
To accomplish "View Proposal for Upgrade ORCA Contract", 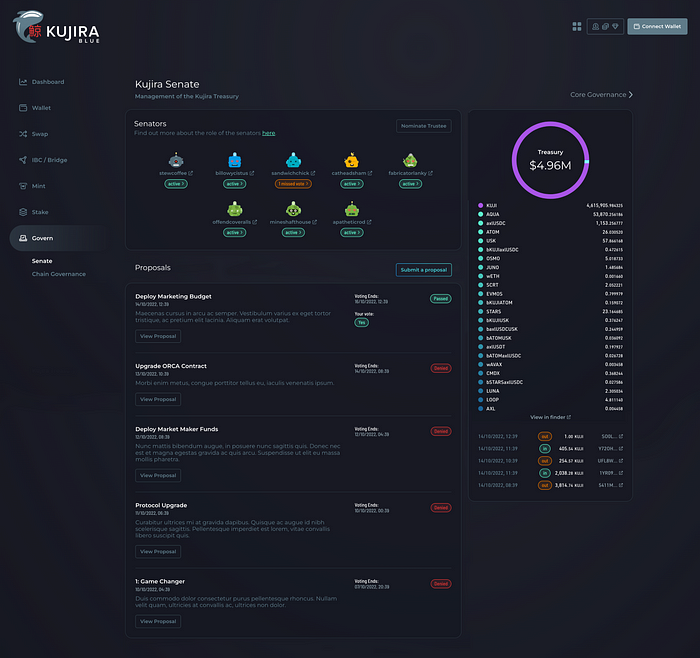I will (x=158, y=399).
